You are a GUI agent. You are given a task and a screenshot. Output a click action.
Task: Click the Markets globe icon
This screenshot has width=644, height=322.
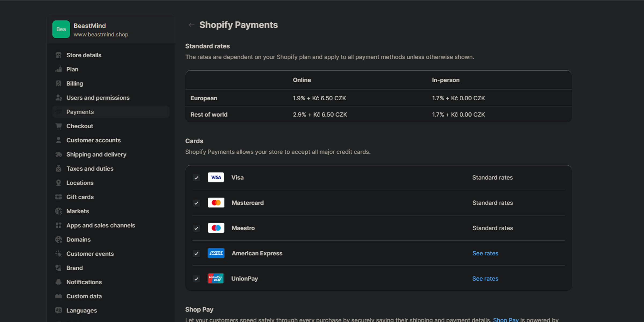click(x=58, y=211)
